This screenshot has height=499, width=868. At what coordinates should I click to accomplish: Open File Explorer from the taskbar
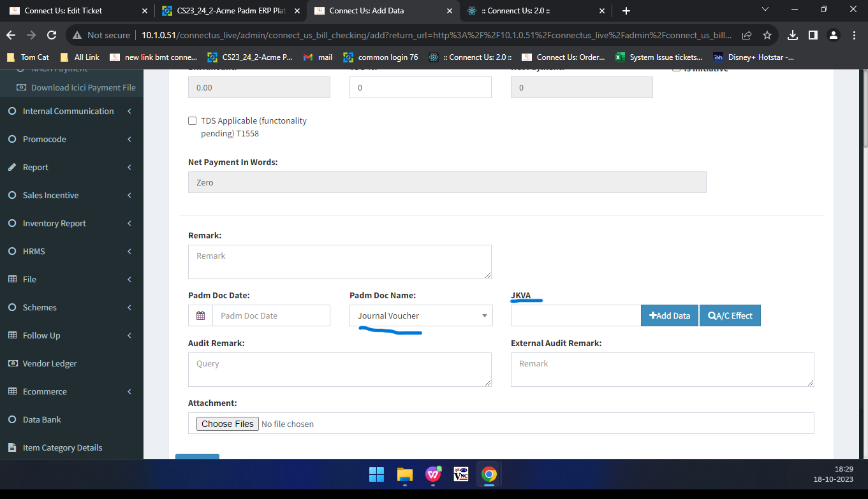pos(405,474)
